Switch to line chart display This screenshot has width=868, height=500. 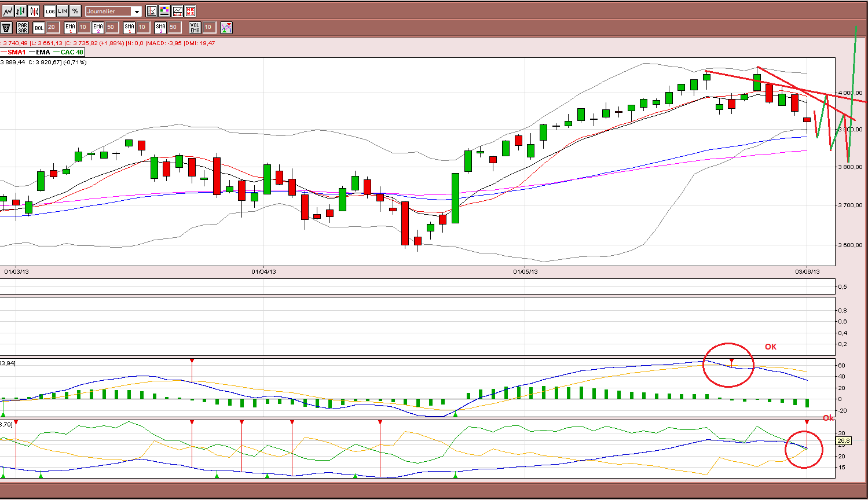[8, 11]
